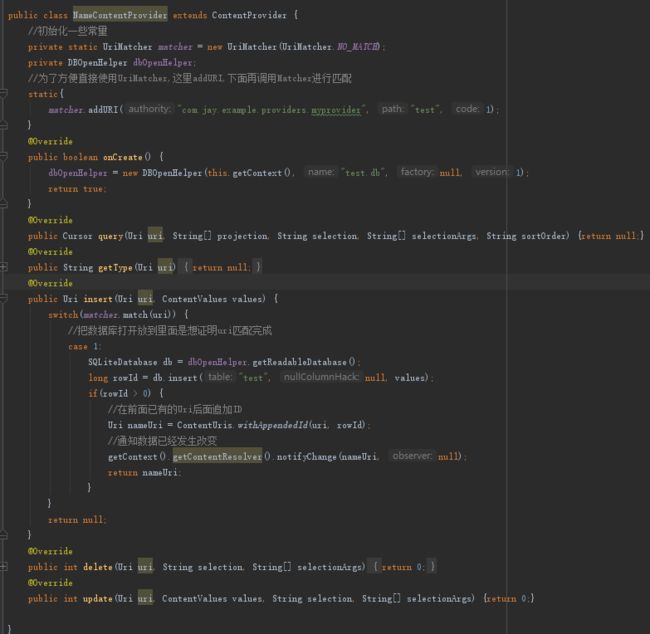The height and width of the screenshot is (634, 650).
Task: Click the name: parameter hint
Action: [x=321, y=172]
